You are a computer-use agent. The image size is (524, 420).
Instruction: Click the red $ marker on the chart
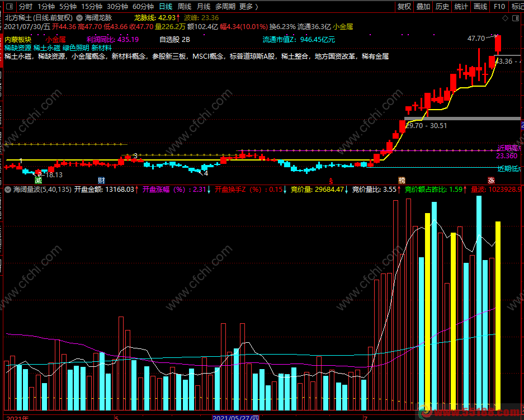(x=331, y=181)
